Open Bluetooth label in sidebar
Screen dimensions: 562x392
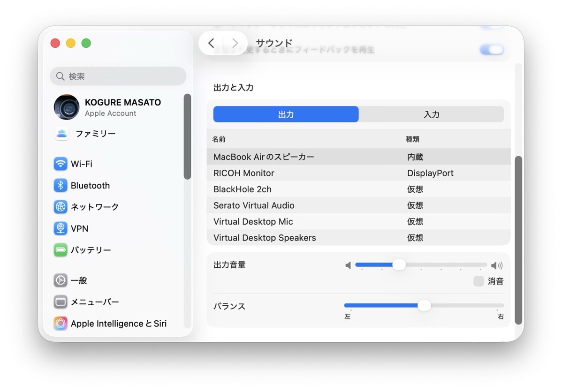coord(91,185)
